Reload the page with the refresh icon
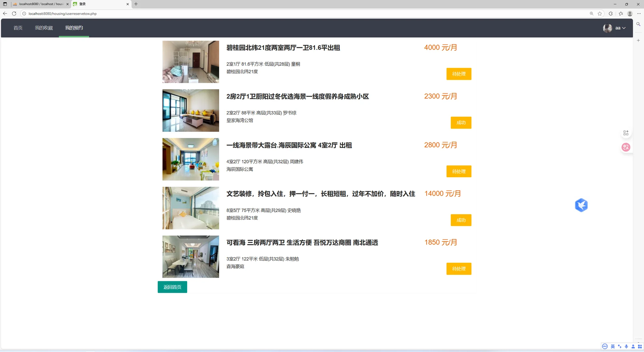This screenshot has height=352, width=644. pyautogui.click(x=14, y=14)
